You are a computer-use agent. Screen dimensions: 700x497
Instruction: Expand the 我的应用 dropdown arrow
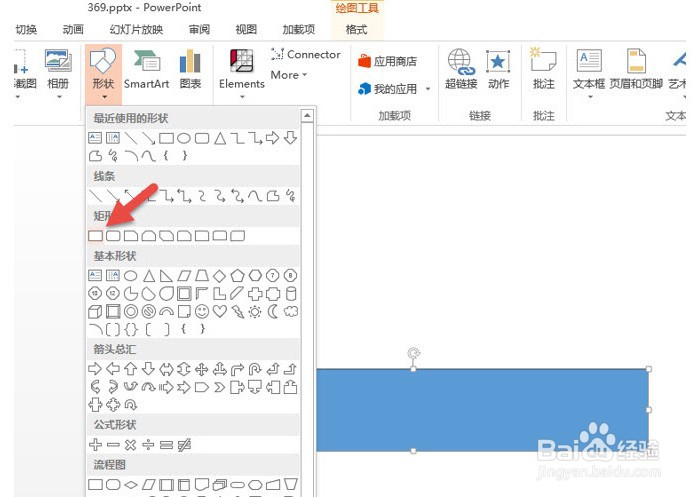(428, 89)
